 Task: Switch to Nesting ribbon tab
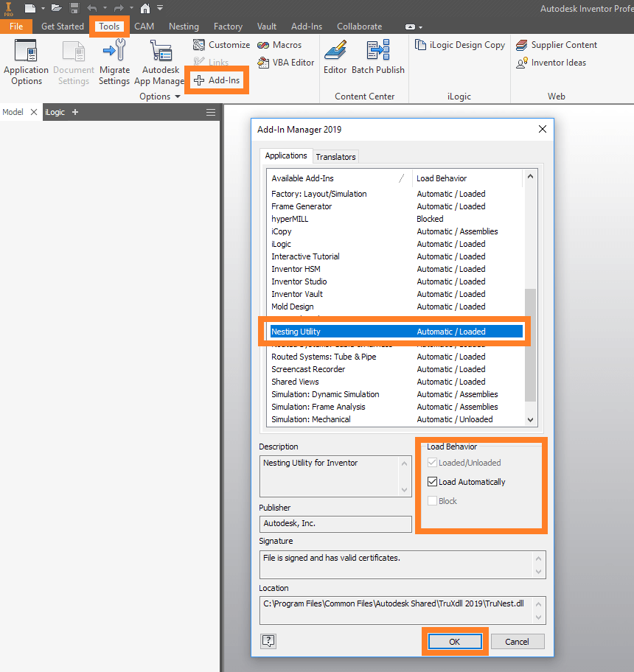click(x=184, y=26)
